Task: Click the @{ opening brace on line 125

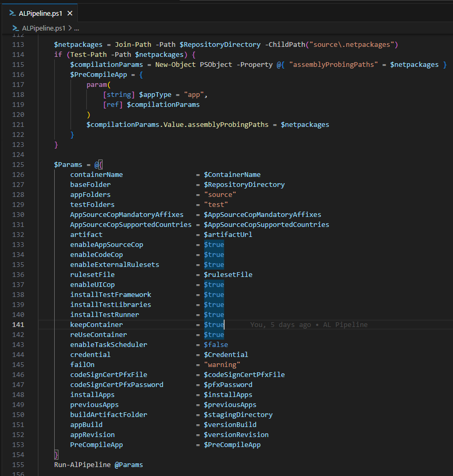Action: (x=97, y=164)
